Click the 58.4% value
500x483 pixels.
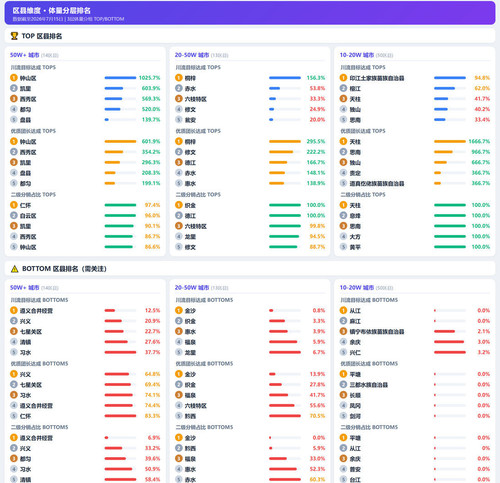click(152, 479)
